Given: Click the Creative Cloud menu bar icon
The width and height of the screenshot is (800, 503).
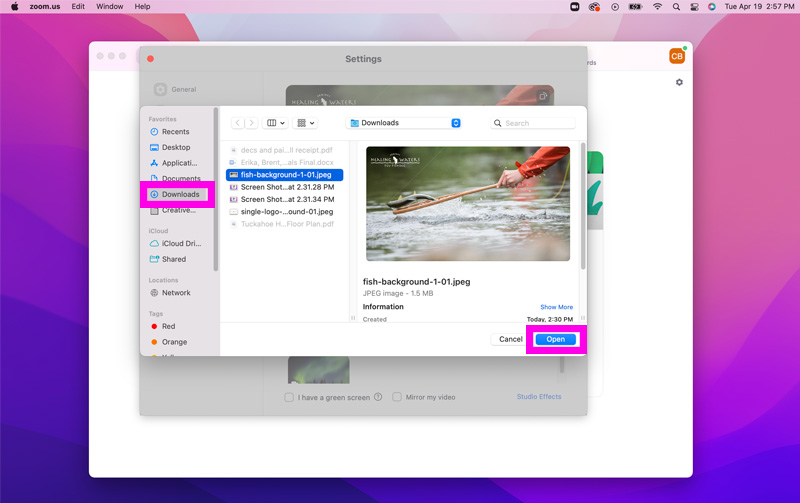Looking at the screenshot, I should click(x=594, y=7).
